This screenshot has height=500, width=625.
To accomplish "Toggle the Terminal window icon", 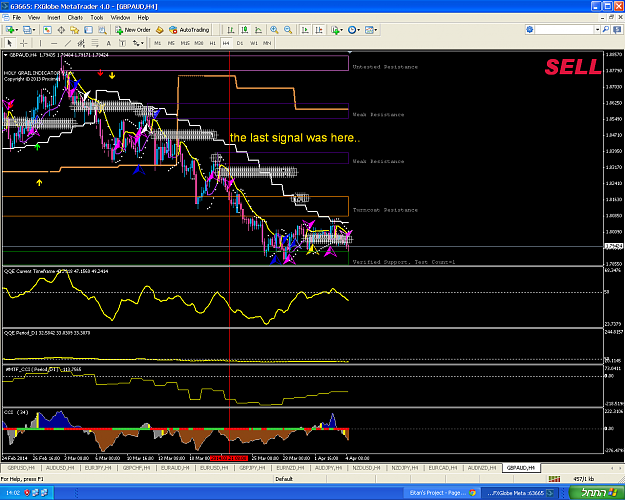I will (88, 30).
